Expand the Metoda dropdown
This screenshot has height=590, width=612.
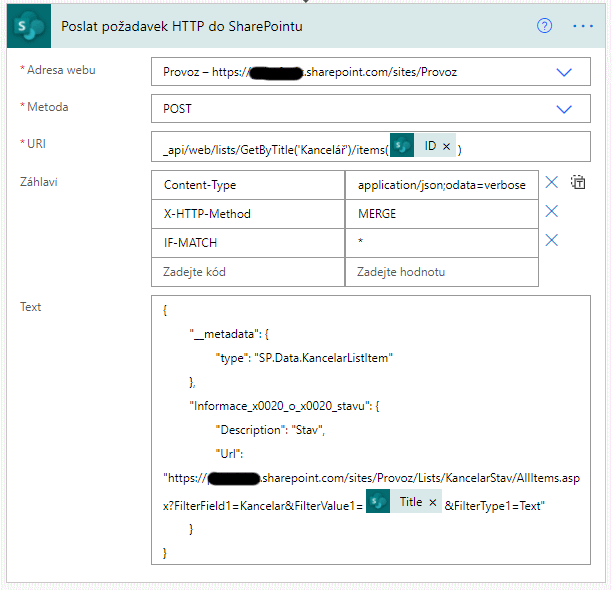coord(564,109)
